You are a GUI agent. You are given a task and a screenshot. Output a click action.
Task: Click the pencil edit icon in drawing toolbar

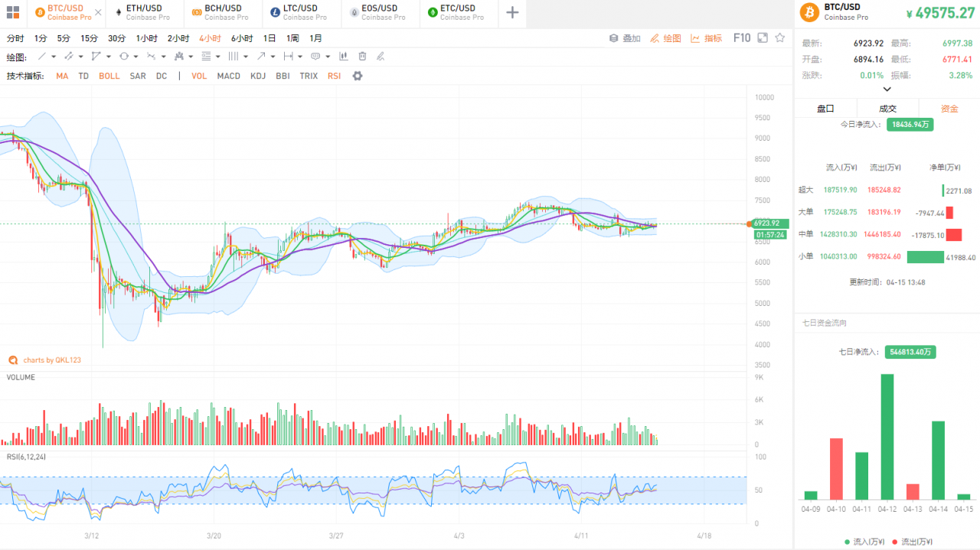[381, 57]
